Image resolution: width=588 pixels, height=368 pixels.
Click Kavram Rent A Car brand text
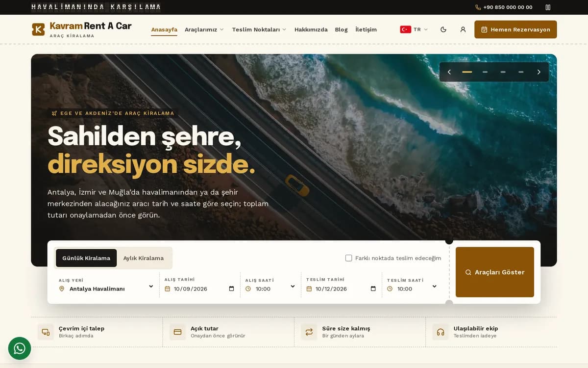tap(91, 26)
